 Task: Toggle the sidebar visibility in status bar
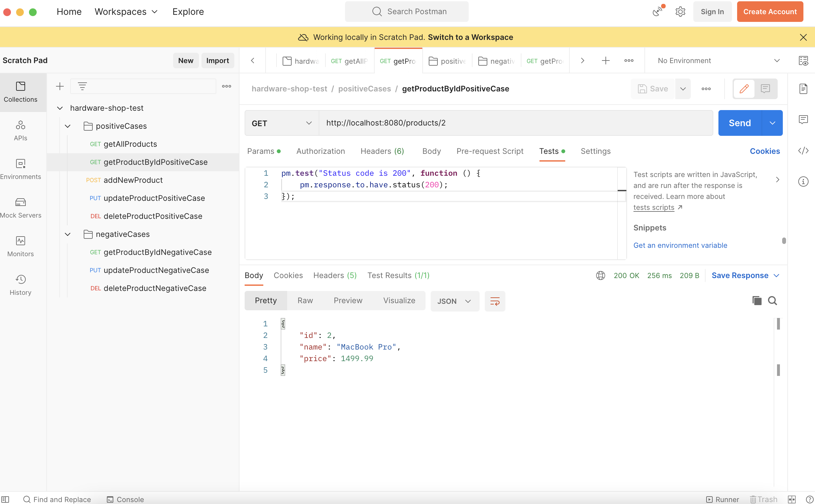5,499
